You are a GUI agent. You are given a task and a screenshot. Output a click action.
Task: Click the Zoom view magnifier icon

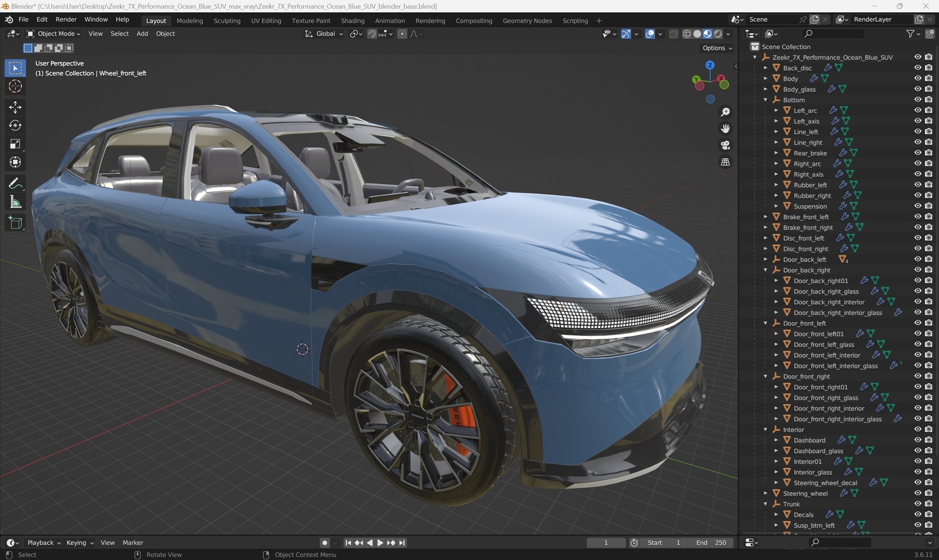click(725, 112)
